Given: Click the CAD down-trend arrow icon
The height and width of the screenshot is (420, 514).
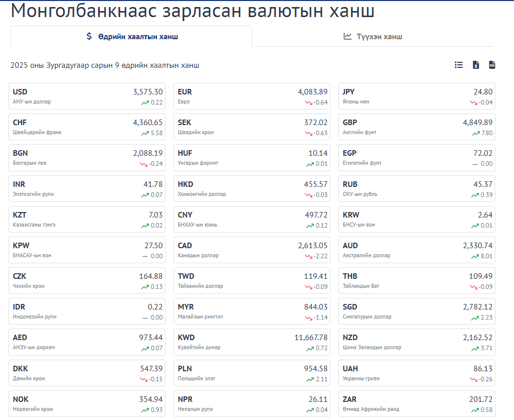Looking at the screenshot, I should coord(308,256).
